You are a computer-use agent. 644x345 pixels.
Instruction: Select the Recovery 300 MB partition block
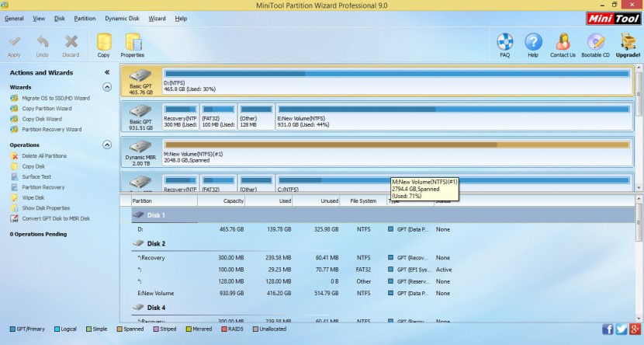pos(180,117)
